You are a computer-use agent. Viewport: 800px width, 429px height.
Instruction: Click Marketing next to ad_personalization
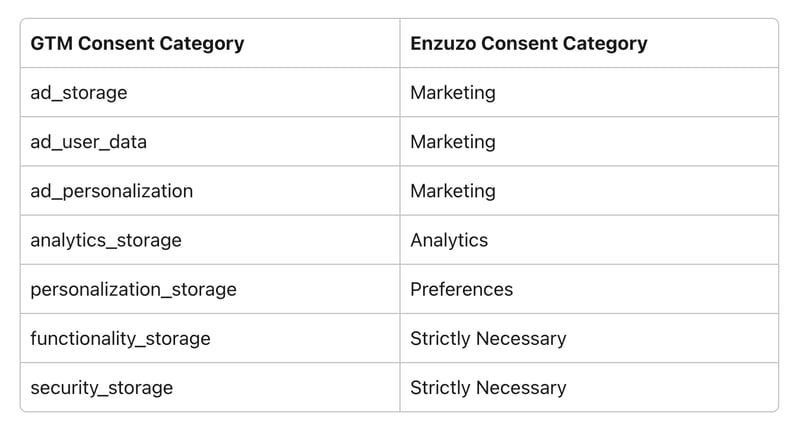(452, 191)
